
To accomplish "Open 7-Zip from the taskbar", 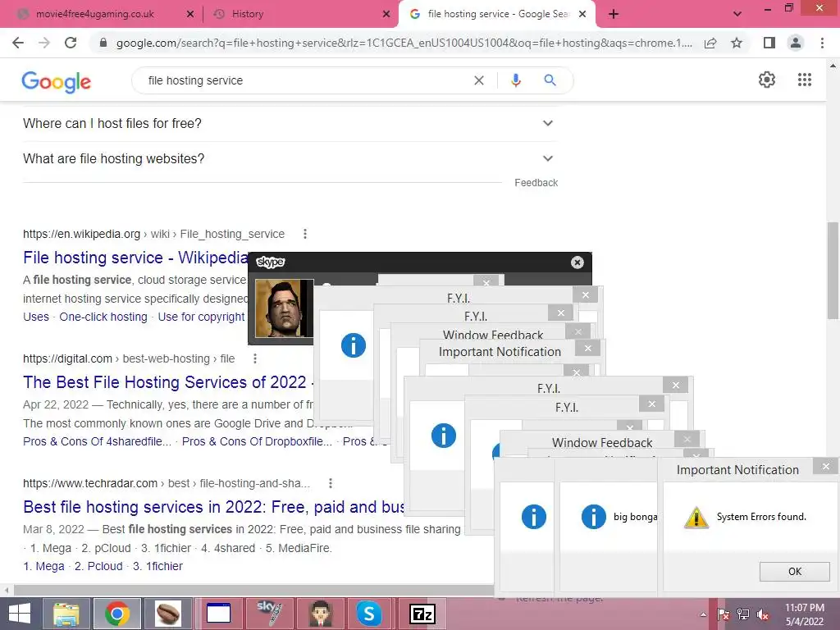I will click(x=422, y=614).
